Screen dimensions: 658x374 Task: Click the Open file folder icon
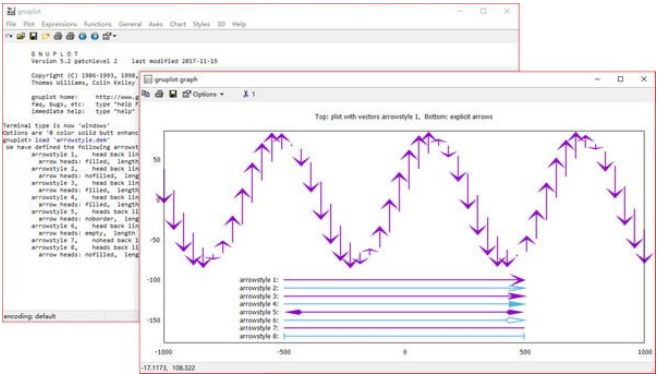click(21, 37)
